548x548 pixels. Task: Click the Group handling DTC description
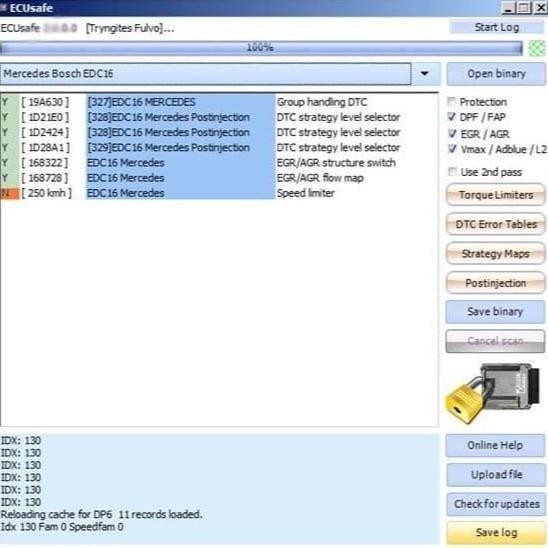pyautogui.click(x=322, y=102)
